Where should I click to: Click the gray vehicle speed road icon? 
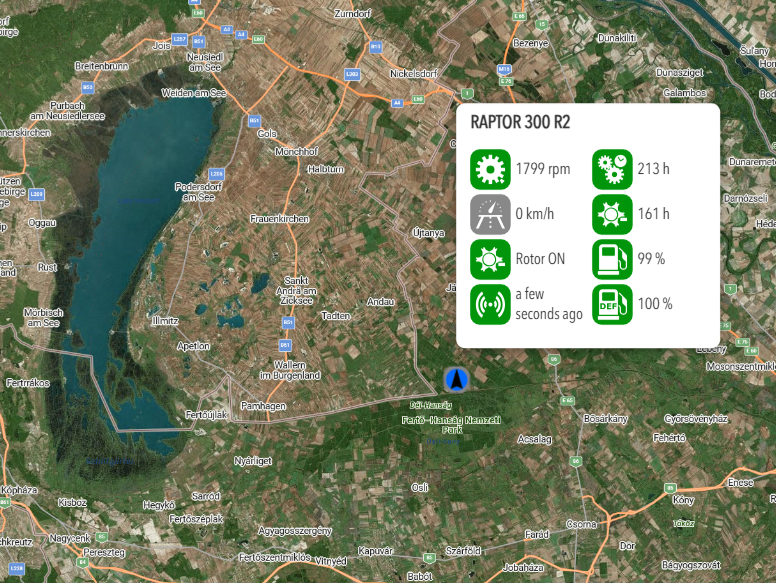490,214
